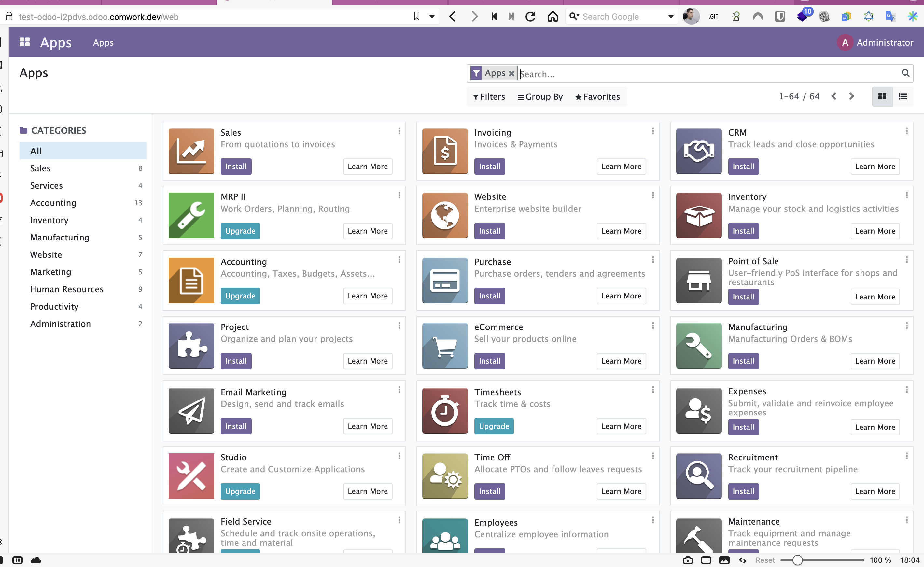Click the browser address bar URL
The image size is (924, 567).
pyautogui.click(x=98, y=17)
